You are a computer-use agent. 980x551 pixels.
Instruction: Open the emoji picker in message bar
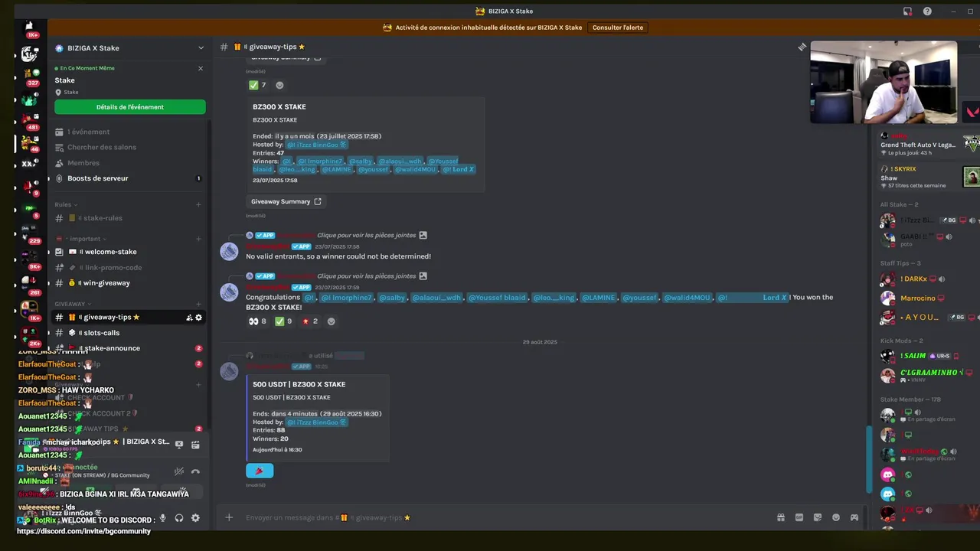tap(835, 517)
